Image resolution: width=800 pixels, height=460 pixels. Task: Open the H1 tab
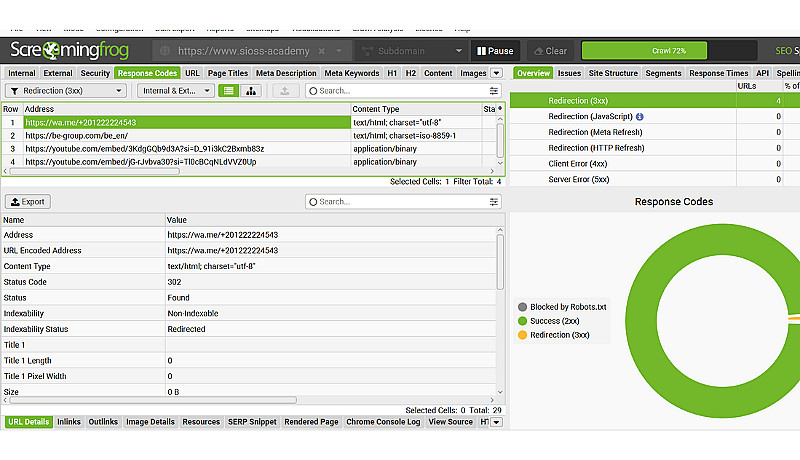392,73
